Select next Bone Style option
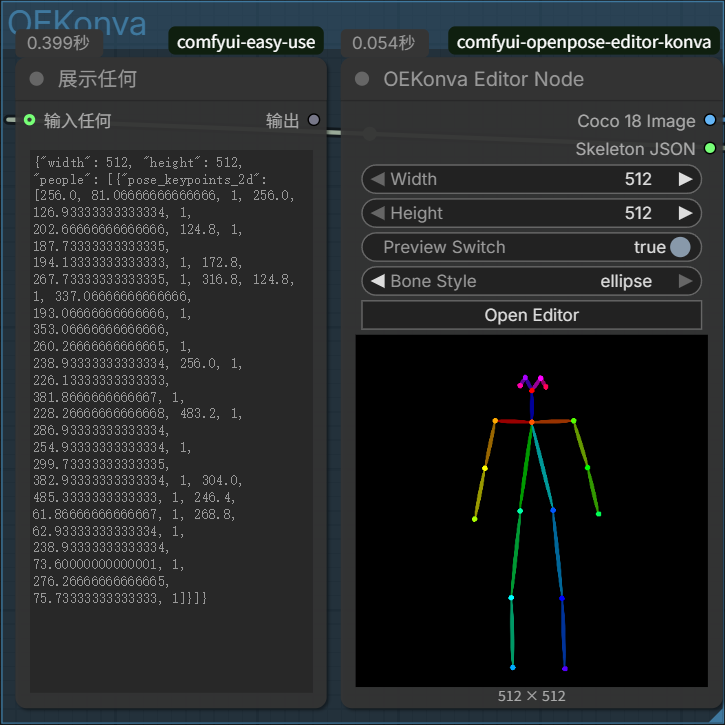 tap(685, 281)
